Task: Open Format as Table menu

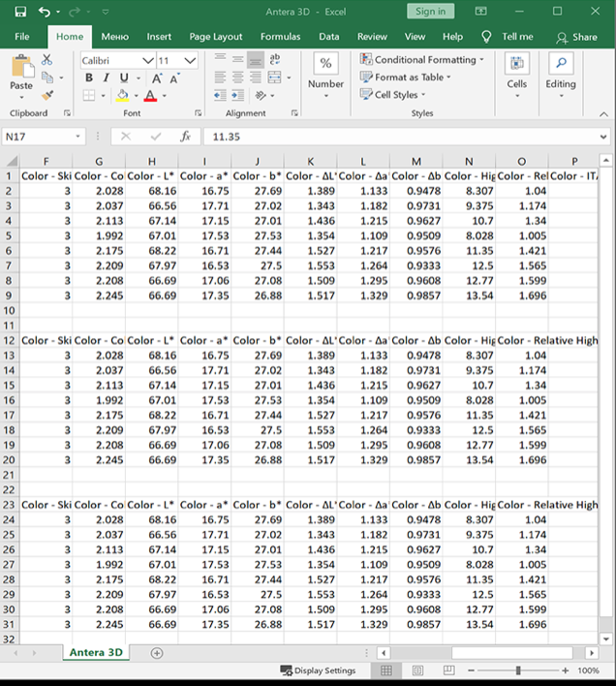Action: [405, 78]
